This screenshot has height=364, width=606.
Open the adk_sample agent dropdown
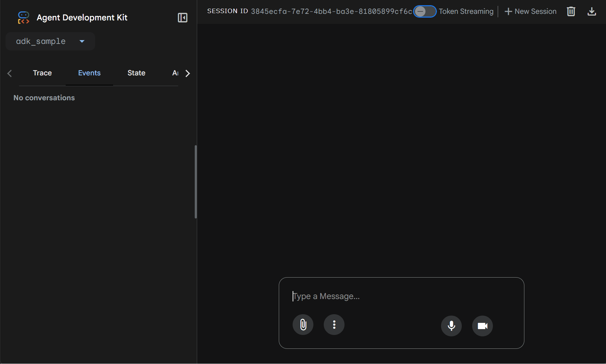click(x=50, y=41)
